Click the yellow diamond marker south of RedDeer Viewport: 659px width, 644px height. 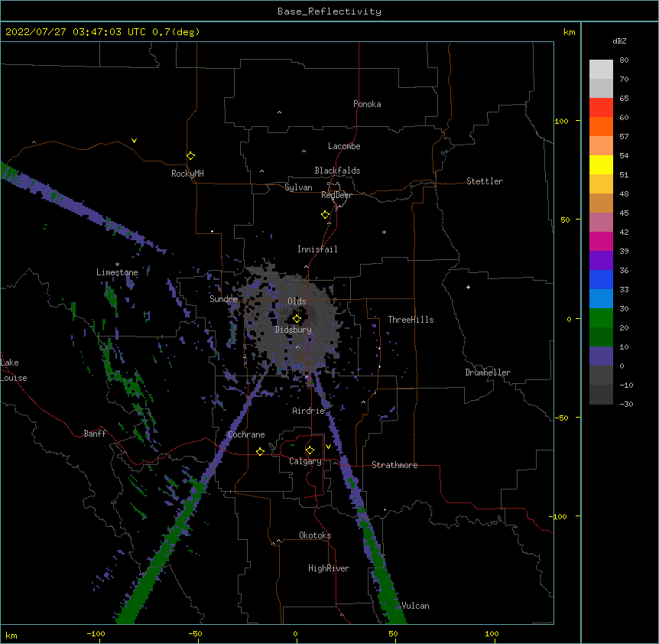pos(325,215)
